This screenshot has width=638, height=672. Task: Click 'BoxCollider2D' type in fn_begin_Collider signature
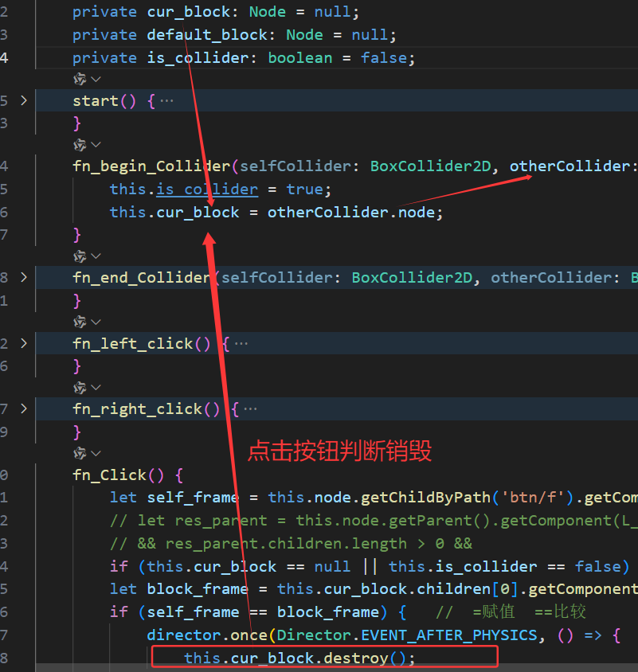(430, 166)
